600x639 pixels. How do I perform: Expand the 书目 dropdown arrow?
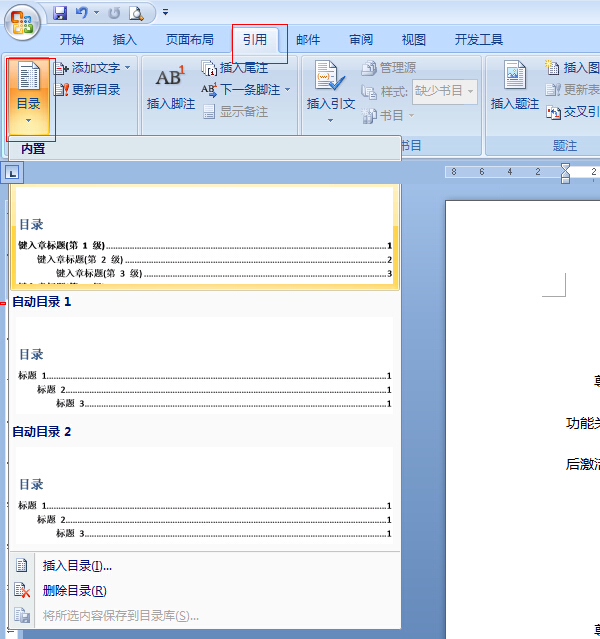click(411, 116)
